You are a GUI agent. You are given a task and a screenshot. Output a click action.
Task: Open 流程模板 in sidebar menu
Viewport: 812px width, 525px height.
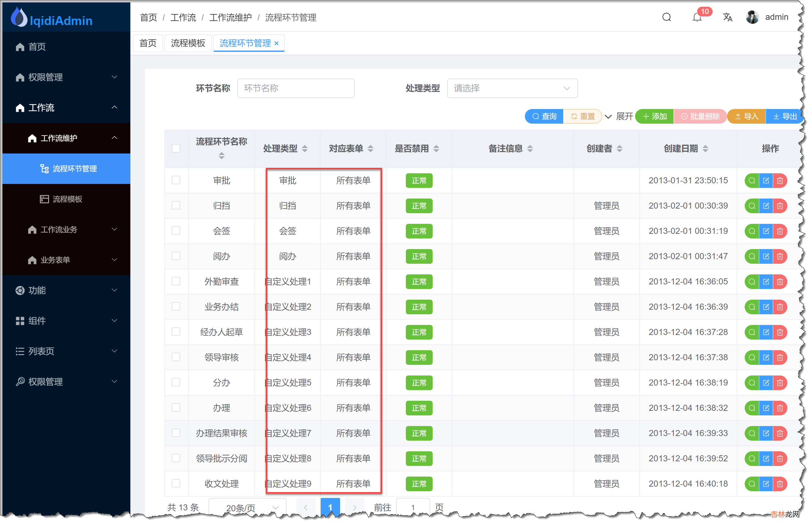pos(67,199)
